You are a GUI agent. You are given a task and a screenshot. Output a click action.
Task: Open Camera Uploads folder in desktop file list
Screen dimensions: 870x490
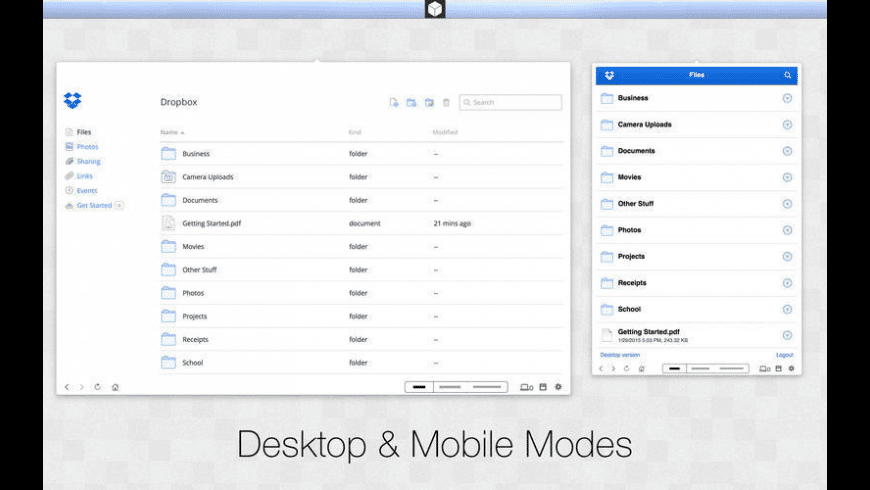click(361, 177)
